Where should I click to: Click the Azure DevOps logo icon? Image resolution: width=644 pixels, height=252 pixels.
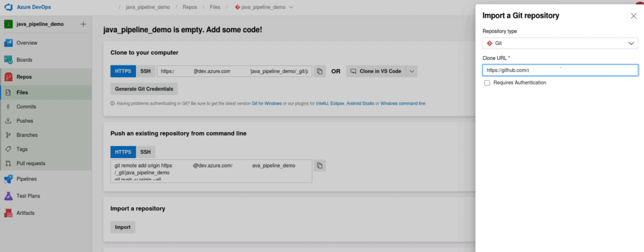[x=9, y=8]
